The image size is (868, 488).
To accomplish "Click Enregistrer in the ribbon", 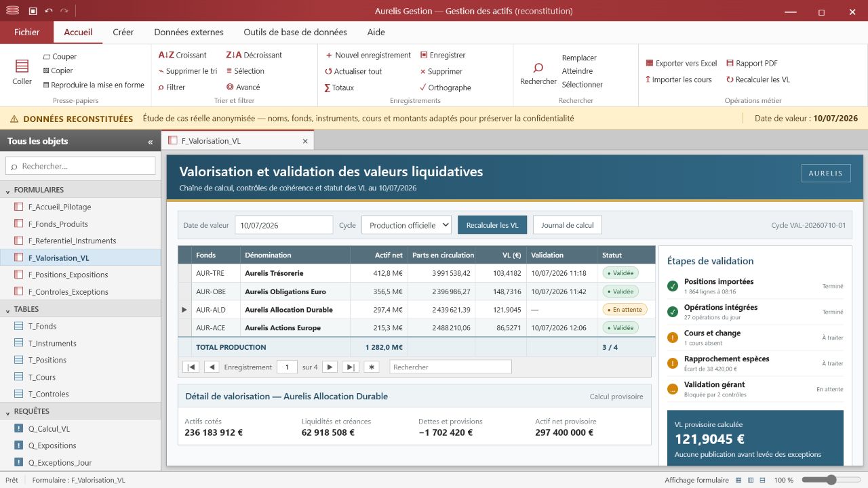I will (442, 55).
